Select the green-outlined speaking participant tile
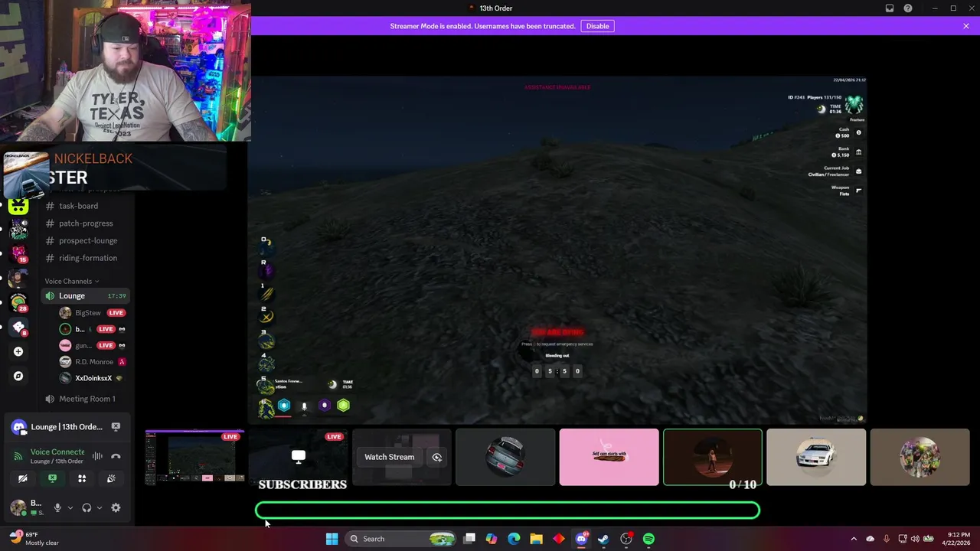 pos(713,457)
